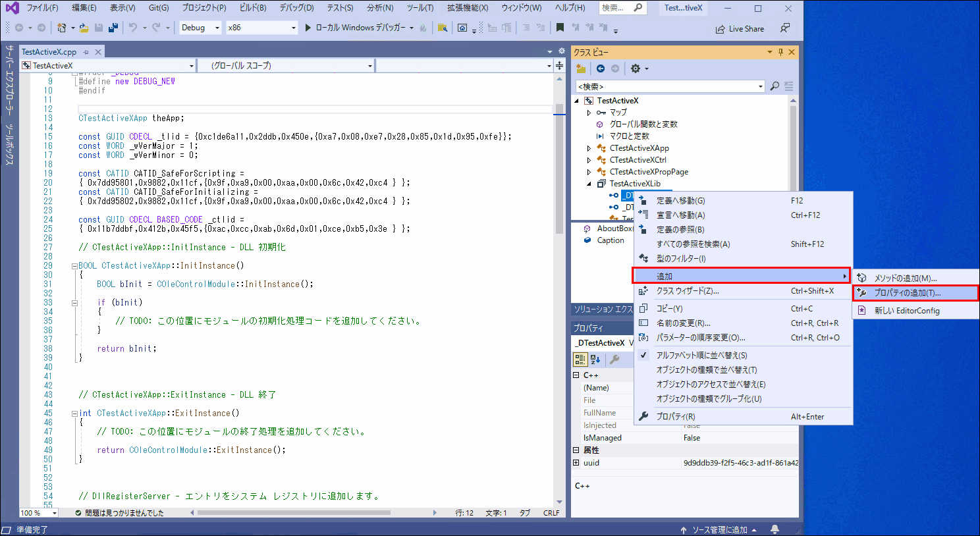Click Add to Source Control in status bar
980x536 pixels.
click(719, 530)
